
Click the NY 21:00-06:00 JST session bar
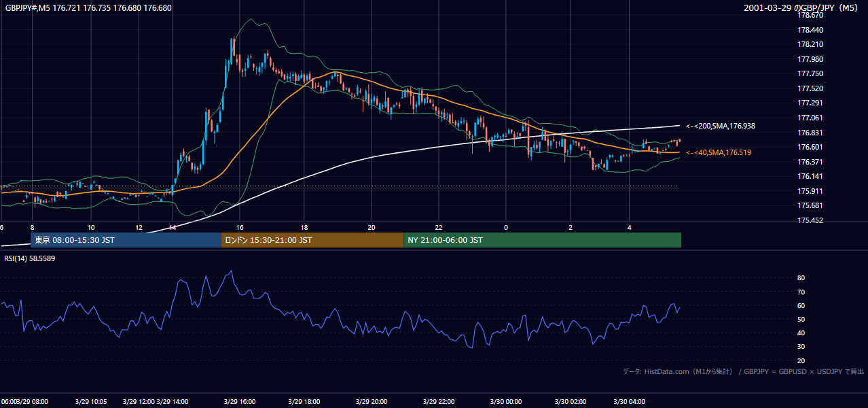pyautogui.click(x=542, y=240)
